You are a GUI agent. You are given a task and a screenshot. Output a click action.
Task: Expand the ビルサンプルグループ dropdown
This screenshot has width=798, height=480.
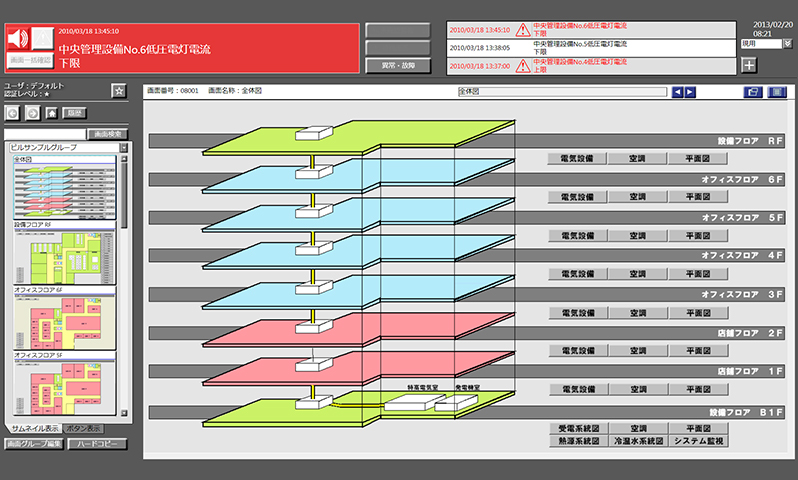[123, 147]
